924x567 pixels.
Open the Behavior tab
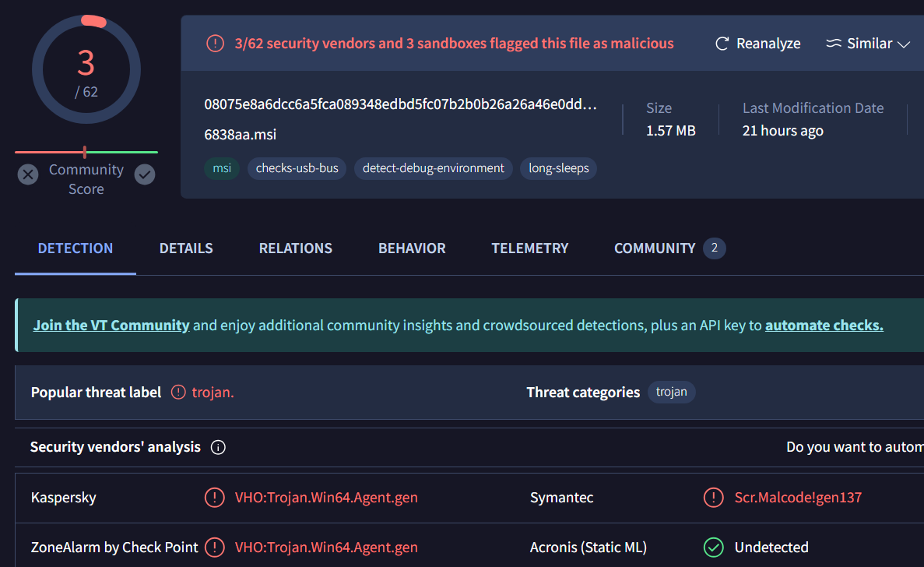(x=412, y=248)
